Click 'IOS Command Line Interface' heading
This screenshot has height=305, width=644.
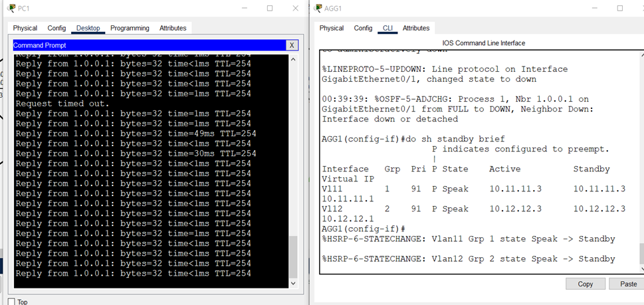[483, 43]
